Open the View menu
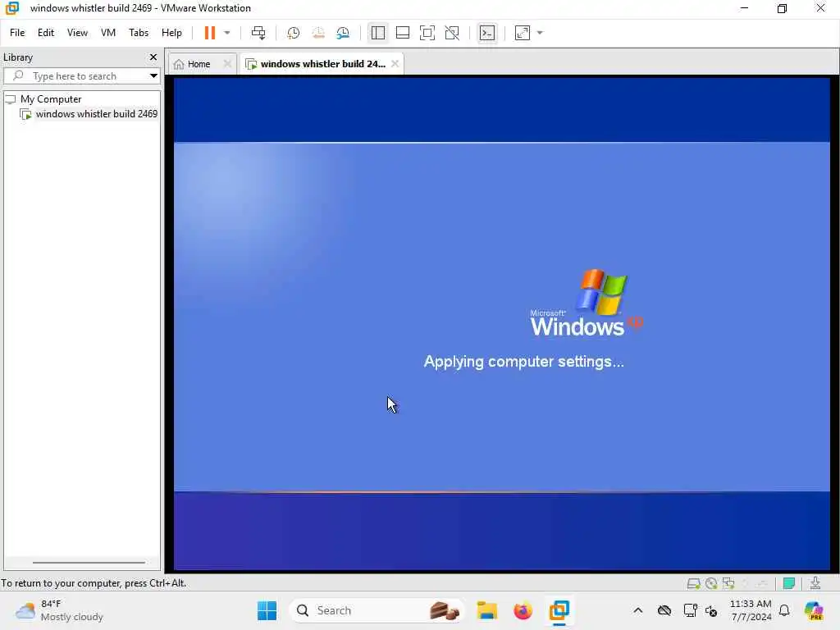Viewport: 840px width, 630px height. pyautogui.click(x=77, y=33)
